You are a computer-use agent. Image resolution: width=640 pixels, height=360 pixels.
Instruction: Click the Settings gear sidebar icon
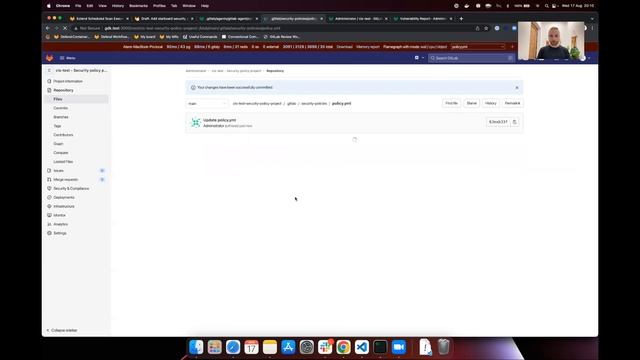coord(49,233)
